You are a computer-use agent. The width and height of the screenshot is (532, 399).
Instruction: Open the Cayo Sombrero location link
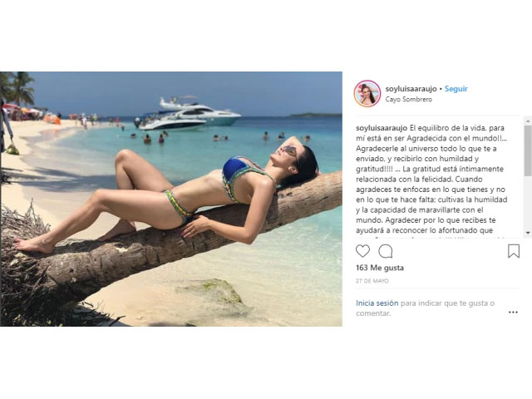pyautogui.click(x=408, y=100)
